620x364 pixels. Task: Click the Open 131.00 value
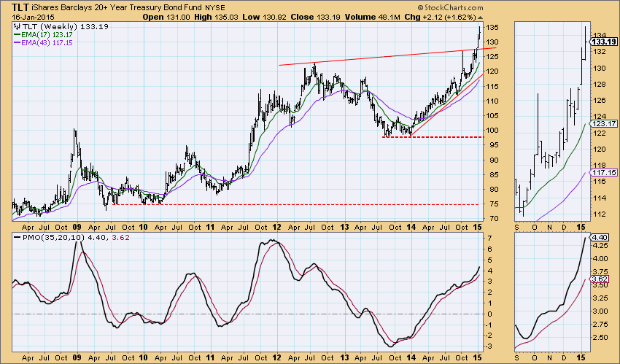pos(166,17)
